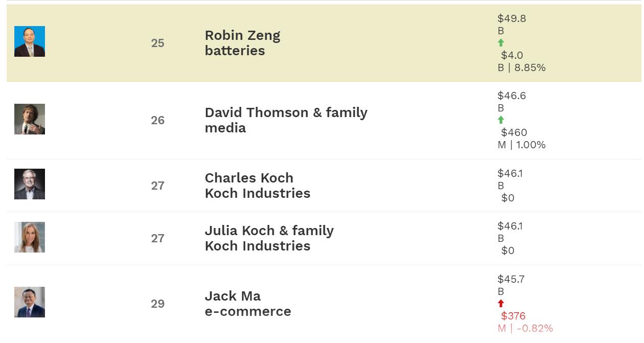Click red arrow icon for Jack Ma
The width and height of the screenshot is (644, 343).
coord(501,304)
